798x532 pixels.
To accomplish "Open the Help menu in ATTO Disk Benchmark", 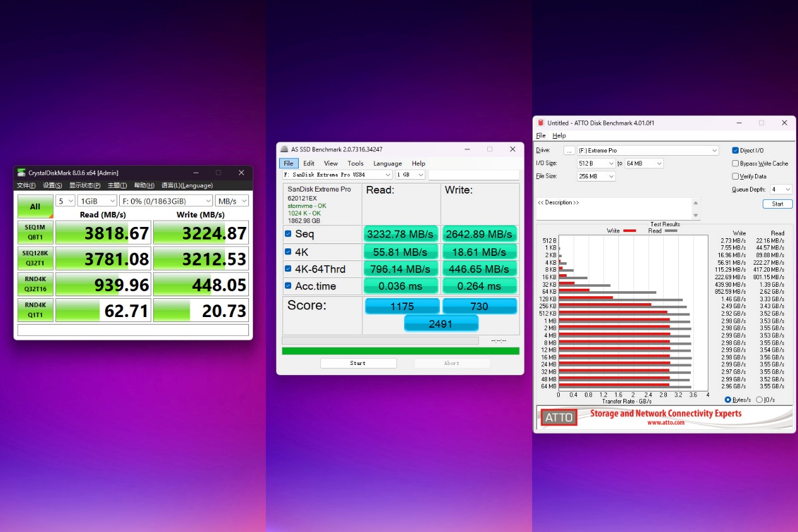I will point(559,136).
